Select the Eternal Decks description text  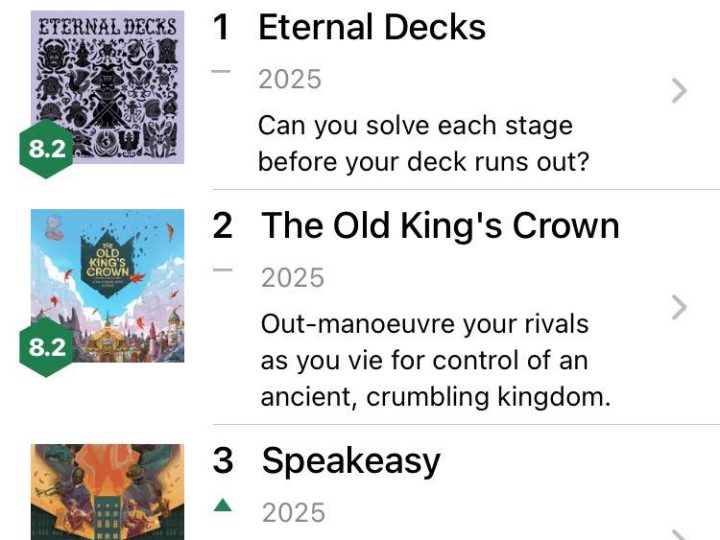pyautogui.click(x=423, y=143)
